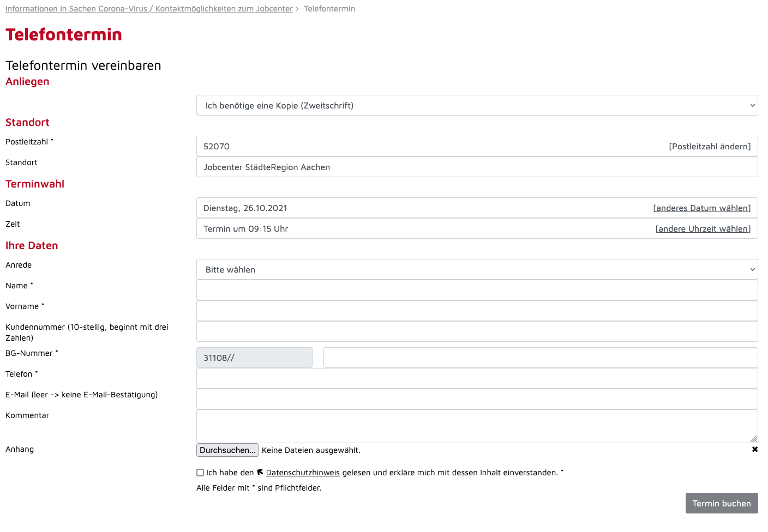The width and height of the screenshot is (768, 532).
Task: Click into the Kommentar text area
Action: coord(477,426)
